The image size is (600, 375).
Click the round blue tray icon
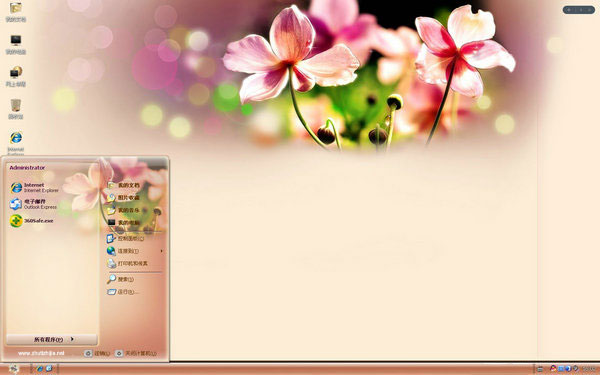click(x=568, y=368)
